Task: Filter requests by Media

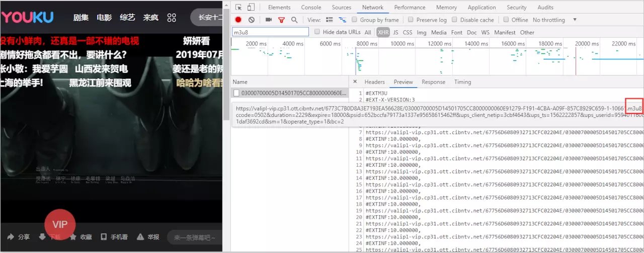Action: [x=439, y=32]
